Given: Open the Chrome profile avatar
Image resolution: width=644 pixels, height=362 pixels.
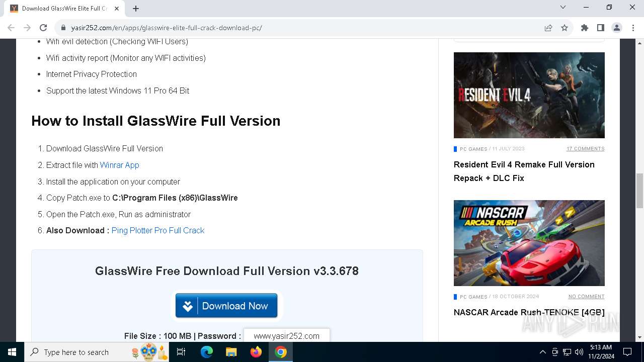Looking at the screenshot, I should pyautogui.click(x=617, y=28).
